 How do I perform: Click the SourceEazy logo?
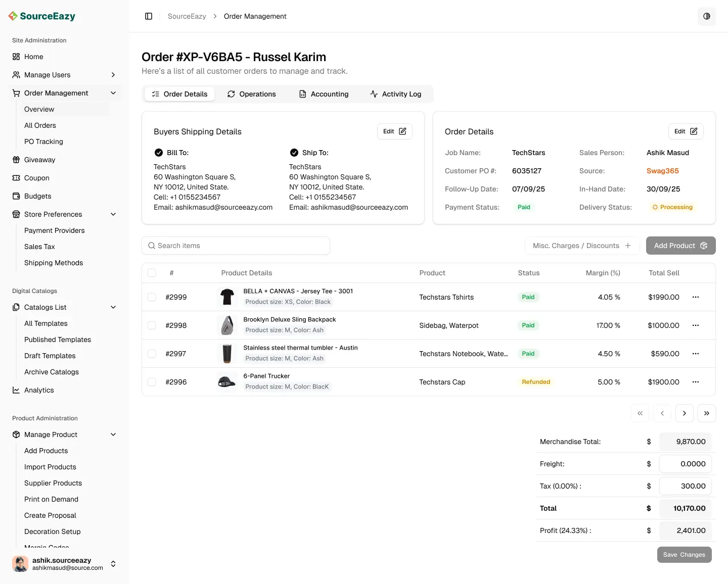pos(42,16)
